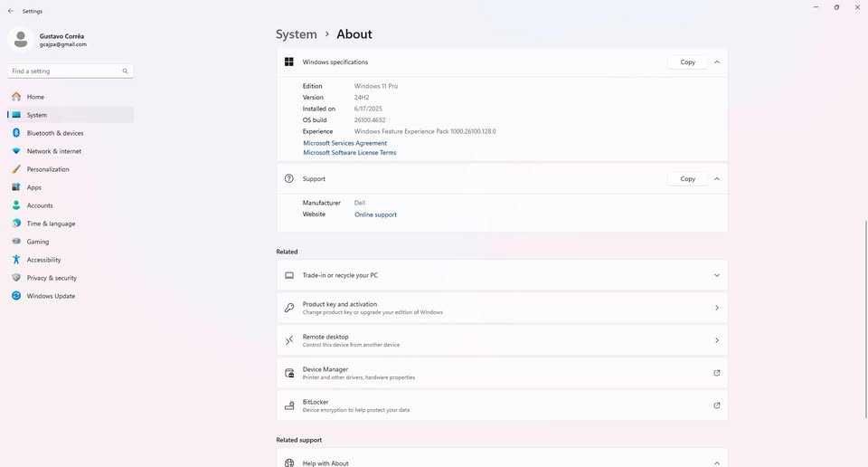Click the Network & internet wifi icon

coord(16,151)
